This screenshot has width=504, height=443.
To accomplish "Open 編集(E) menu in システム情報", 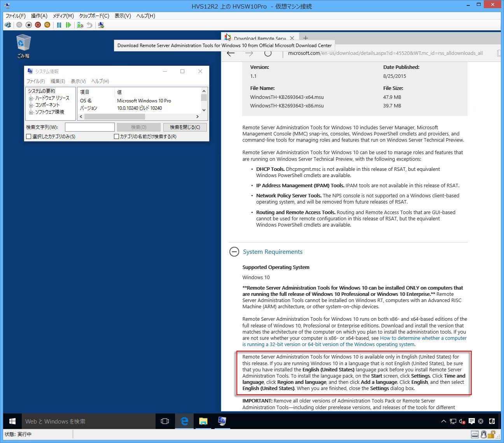I will [58, 81].
